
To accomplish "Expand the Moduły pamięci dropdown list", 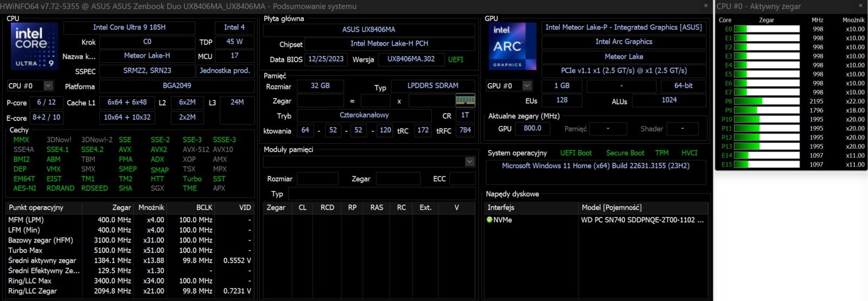I will pos(469,162).
